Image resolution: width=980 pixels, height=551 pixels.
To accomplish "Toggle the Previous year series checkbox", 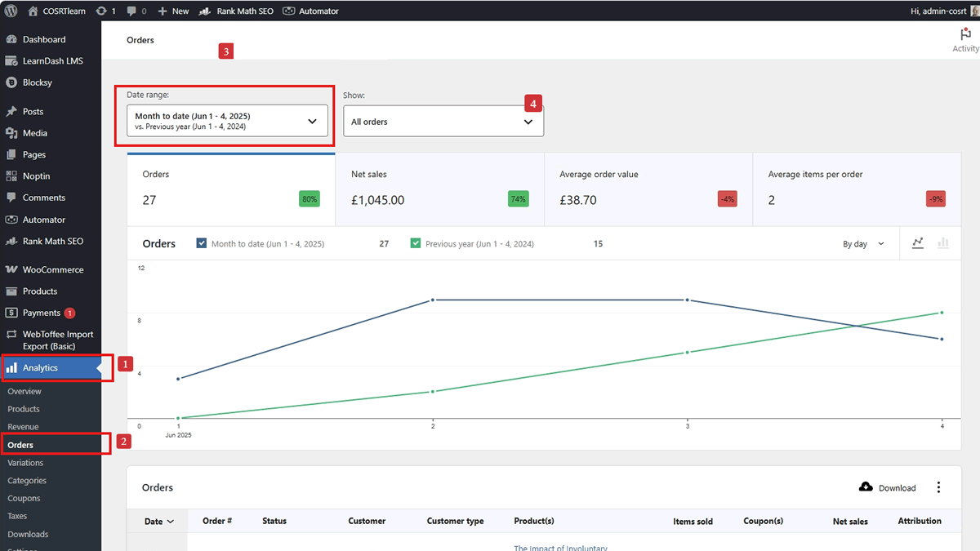I will (x=416, y=243).
